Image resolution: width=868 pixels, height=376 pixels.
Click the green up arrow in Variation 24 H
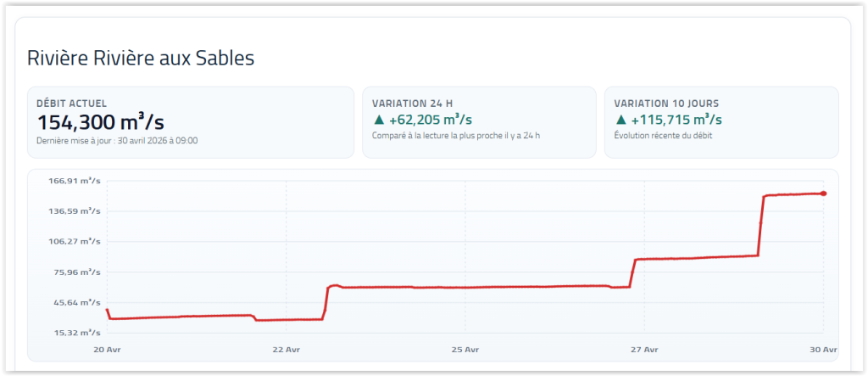[x=379, y=120]
